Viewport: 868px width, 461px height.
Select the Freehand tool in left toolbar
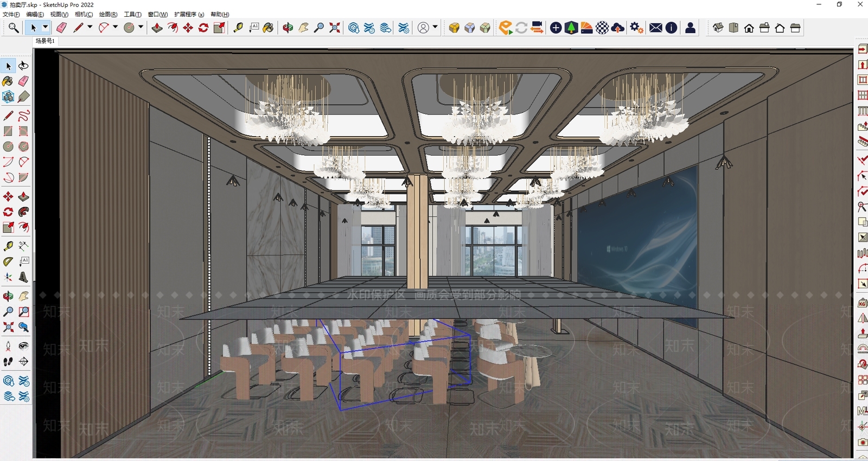click(x=23, y=116)
